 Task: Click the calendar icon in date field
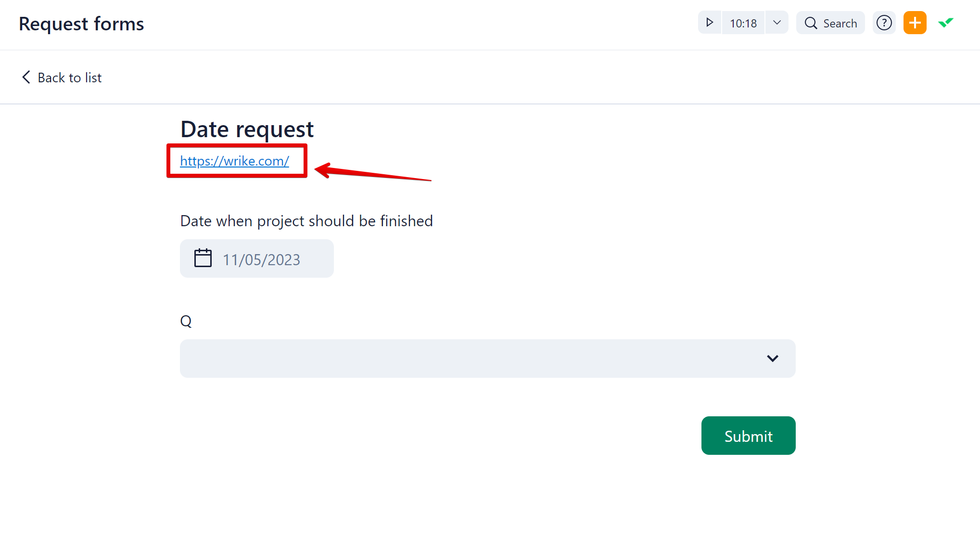[x=203, y=258]
